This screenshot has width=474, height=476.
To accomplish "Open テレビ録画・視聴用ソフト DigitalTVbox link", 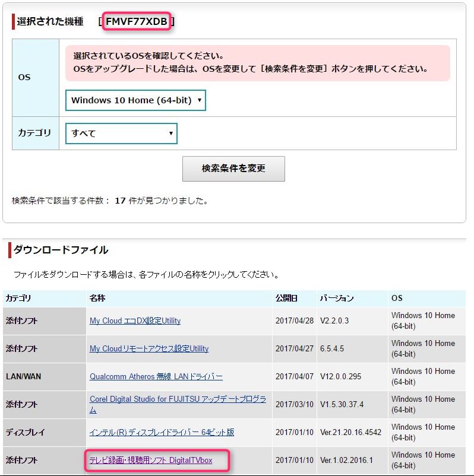I will click(151, 460).
